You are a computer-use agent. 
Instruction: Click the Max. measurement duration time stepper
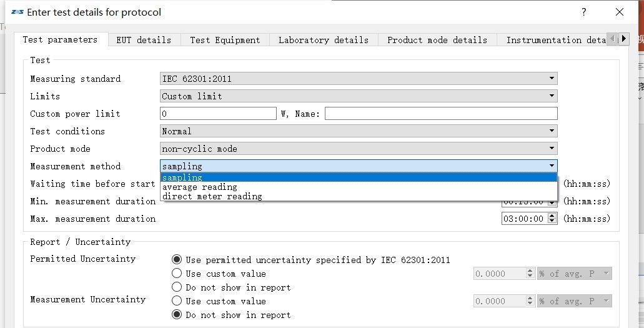point(549,219)
